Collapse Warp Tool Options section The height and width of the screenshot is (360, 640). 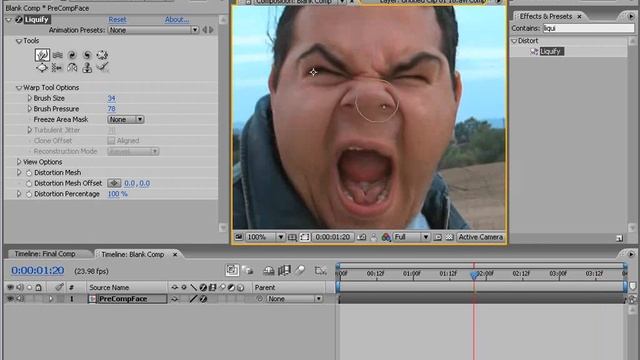(x=19, y=88)
